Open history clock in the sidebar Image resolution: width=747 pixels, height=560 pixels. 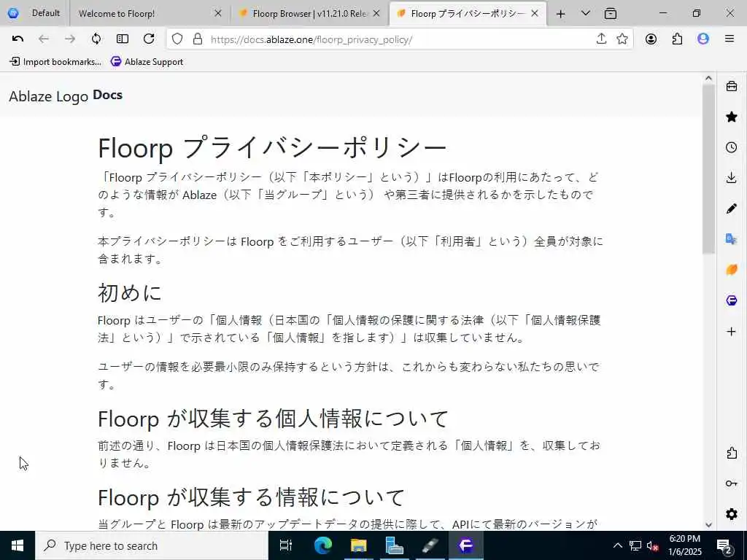[x=731, y=147]
